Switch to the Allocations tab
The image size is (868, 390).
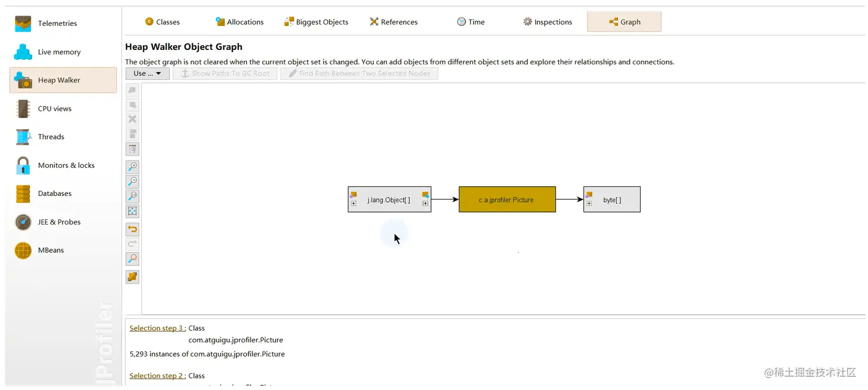239,22
